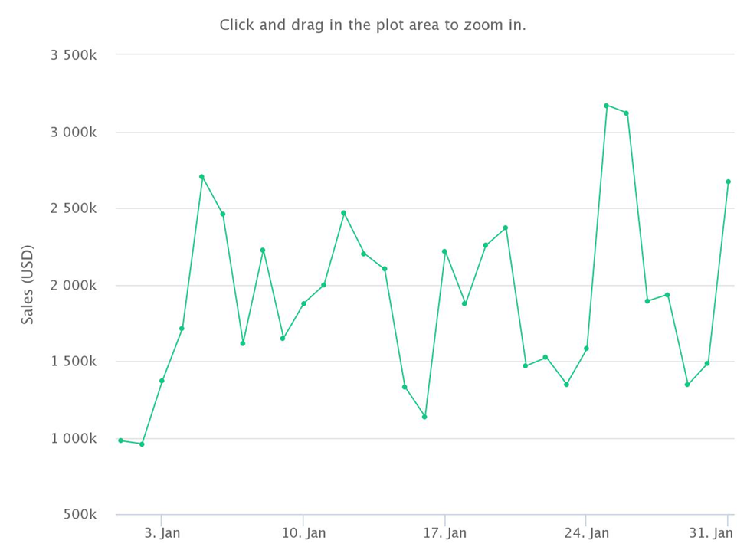Image resolution: width=747 pixels, height=560 pixels.
Task: Click the 3. Jan x-axis label
Action: coord(162,533)
